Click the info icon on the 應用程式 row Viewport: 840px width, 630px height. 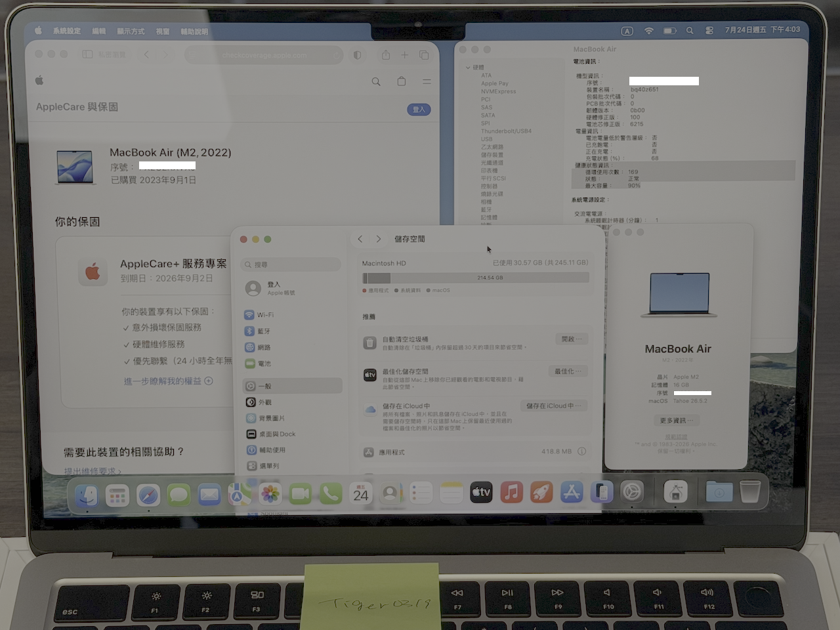pyautogui.click(x=581, y=451)
